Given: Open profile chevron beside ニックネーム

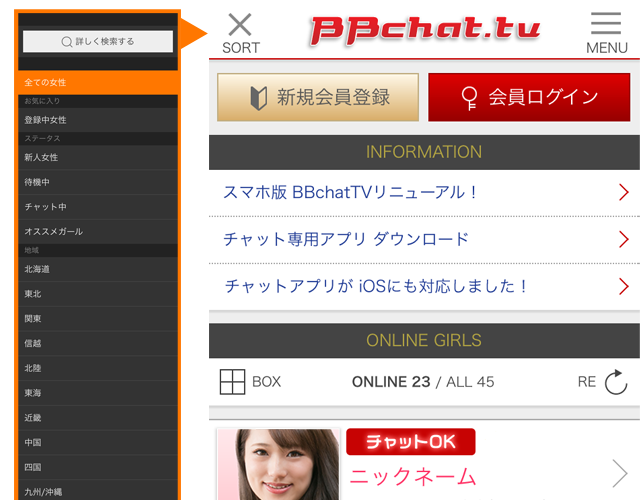Looking at the screenshot, I should click(x=620, y=473).
